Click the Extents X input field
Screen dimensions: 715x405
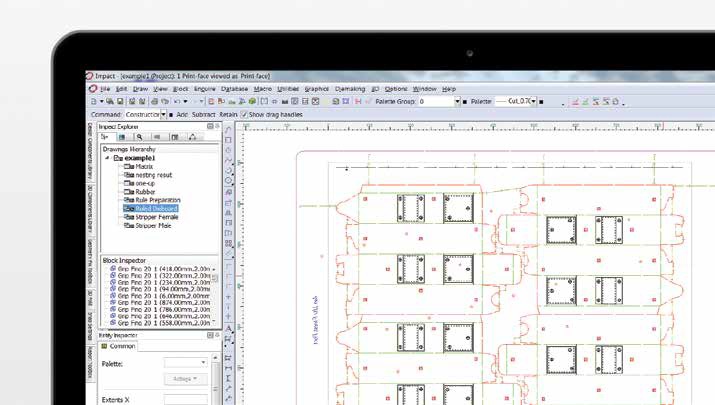click(186, 400)
